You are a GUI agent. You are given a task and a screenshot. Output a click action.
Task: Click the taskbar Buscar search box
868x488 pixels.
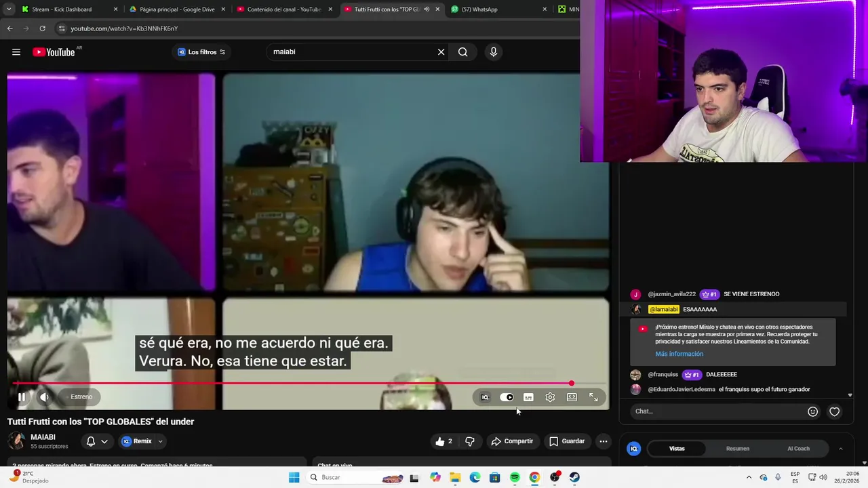[x=355, y=477]
